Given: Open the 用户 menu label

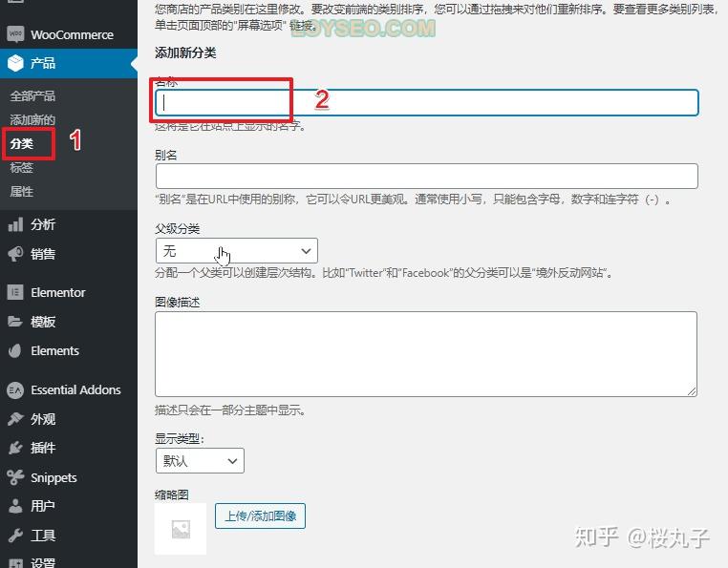Looking at the screenshot, I should pos(43,506).
